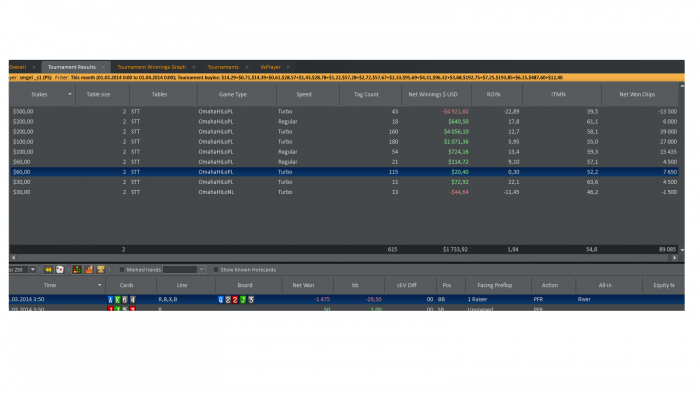The image size is (700, 394).
Task: Select the $72,92 net winnings row
Action: tap(344, 182)
